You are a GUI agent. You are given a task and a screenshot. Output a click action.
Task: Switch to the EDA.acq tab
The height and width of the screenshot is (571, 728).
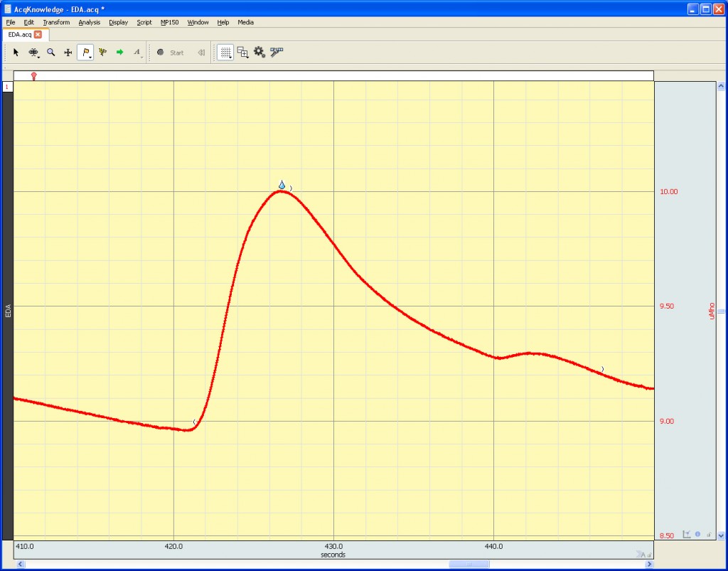(20, 34)
